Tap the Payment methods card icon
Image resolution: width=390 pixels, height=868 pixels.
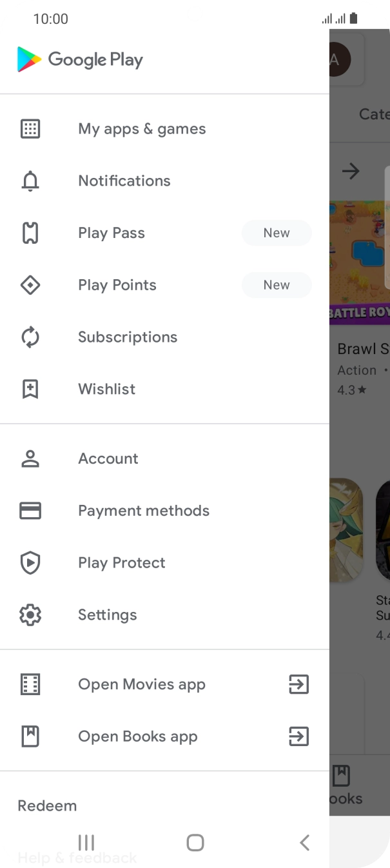30,511
